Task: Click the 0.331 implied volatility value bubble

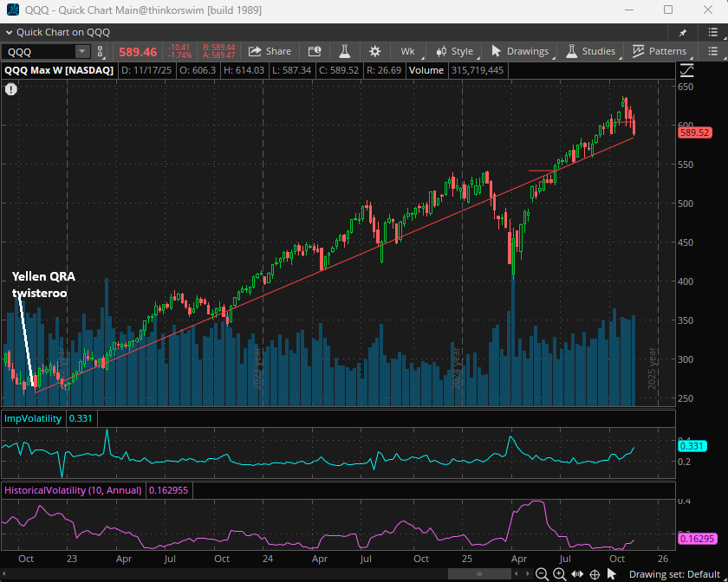Action: tap(692, 447)
